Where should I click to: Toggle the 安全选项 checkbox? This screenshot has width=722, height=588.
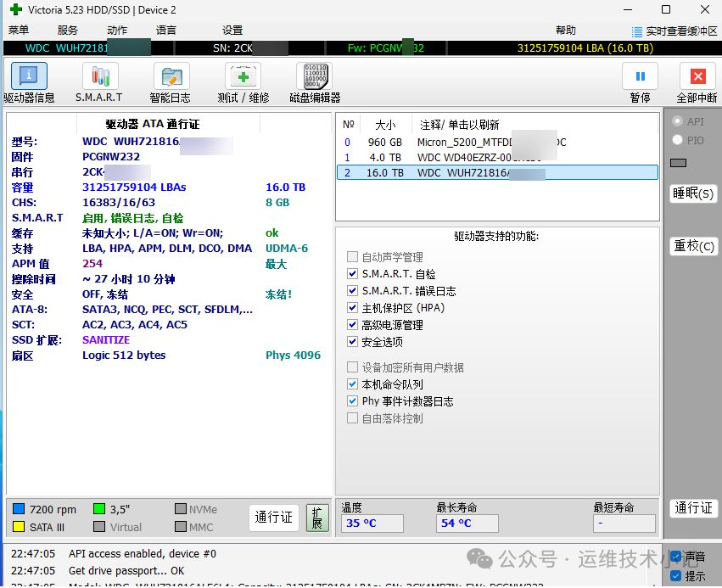[x=352, y=342]
